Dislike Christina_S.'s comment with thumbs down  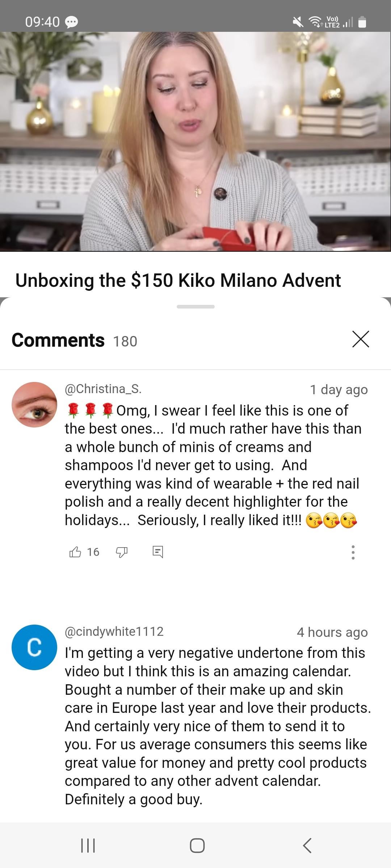(121, 552)
